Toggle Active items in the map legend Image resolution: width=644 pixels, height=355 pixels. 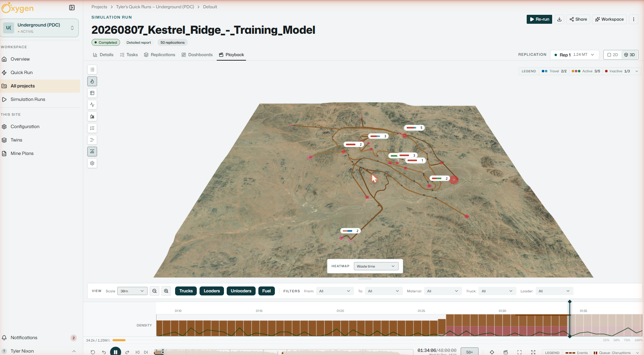coord(586,71)
